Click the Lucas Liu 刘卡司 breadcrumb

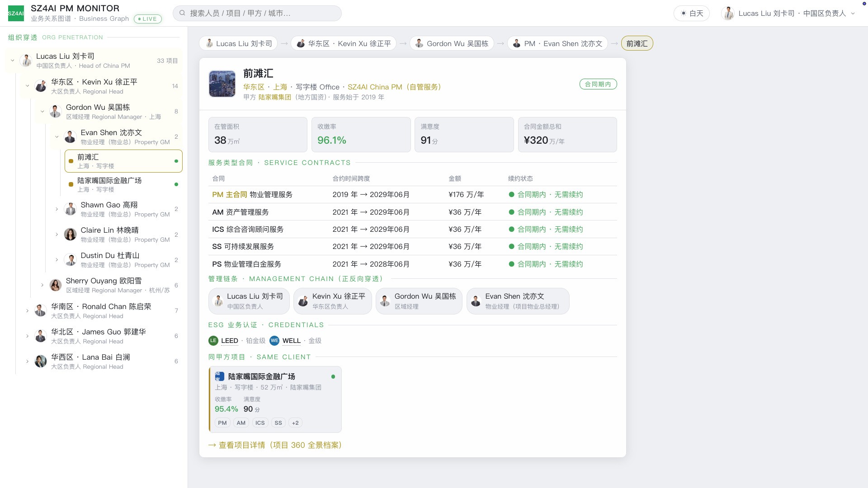(238, 43)
